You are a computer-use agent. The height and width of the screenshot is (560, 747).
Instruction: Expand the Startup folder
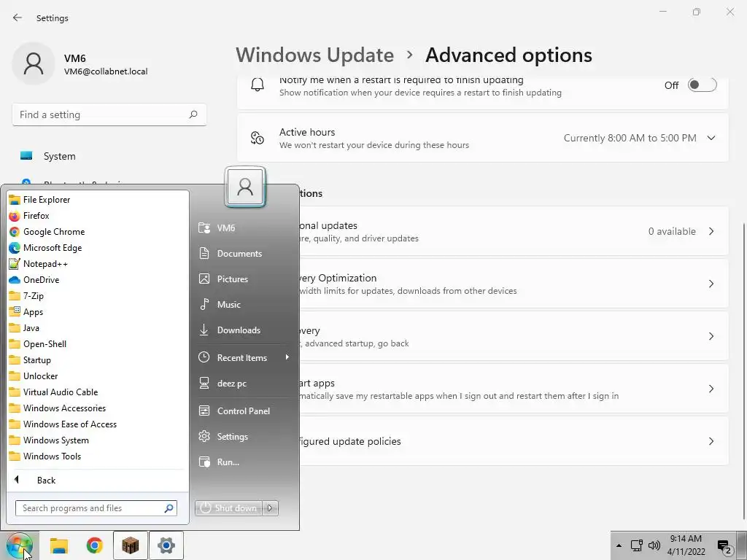98,360
